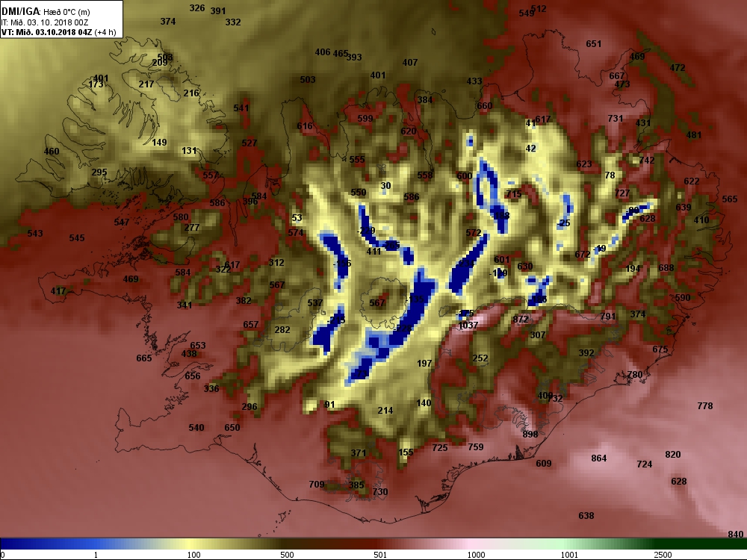
Task: Select the map value 599
Action: coord(365,118)
